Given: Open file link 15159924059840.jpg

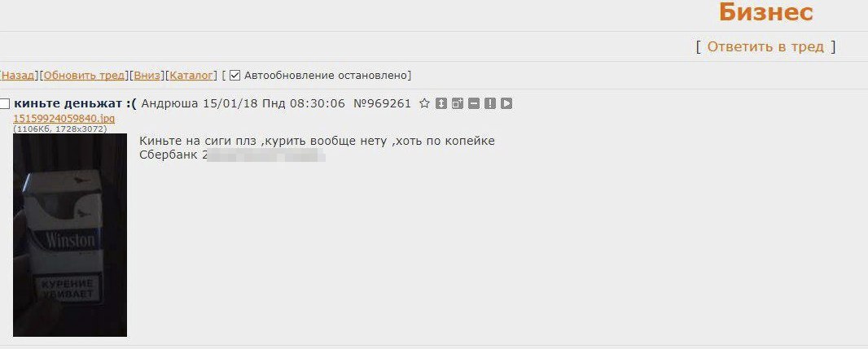Looking at the screenshot, I should [64, 118].
